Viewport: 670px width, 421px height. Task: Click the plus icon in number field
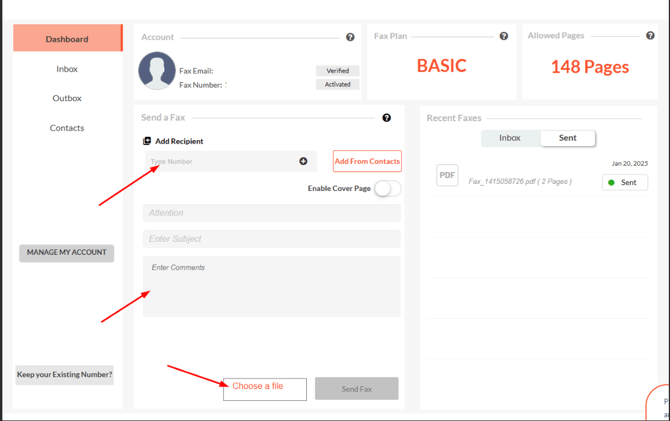pyautogui.click(x=303, y=161)
